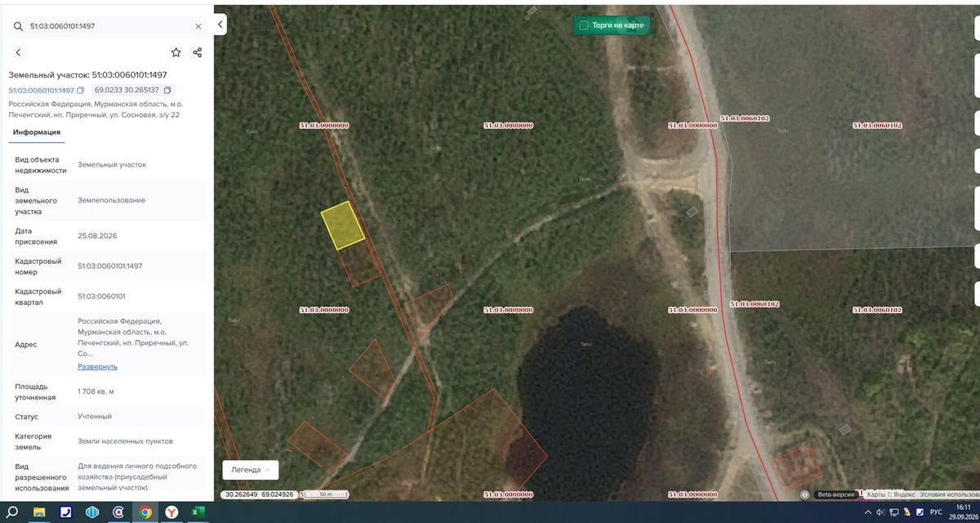The image size is (980, 523).
Task: Open File Explorer from the taskbar
Action: [38, 512]
